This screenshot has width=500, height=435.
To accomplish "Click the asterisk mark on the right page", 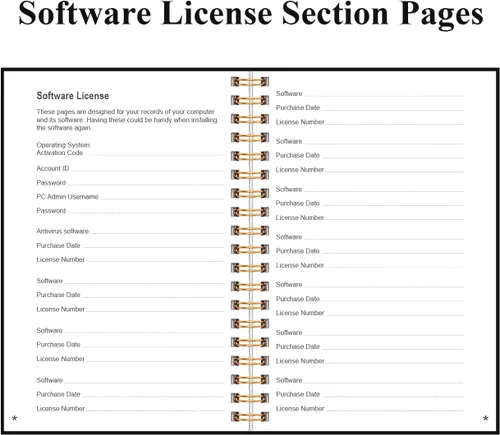I will click(486, 418).
